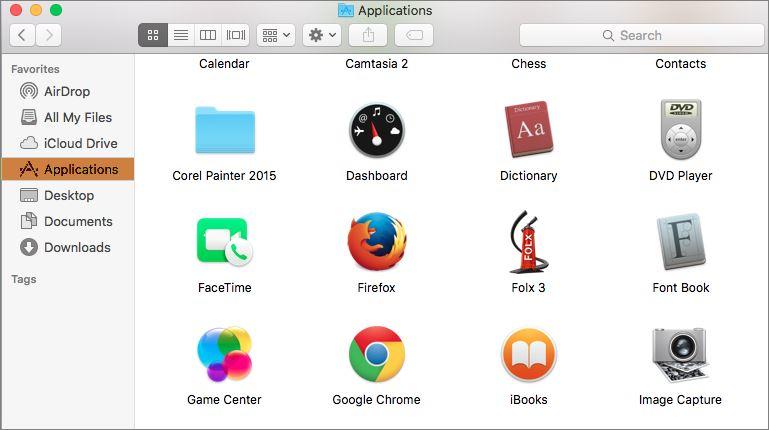Go back with the left arrow

tap(22, 35)
